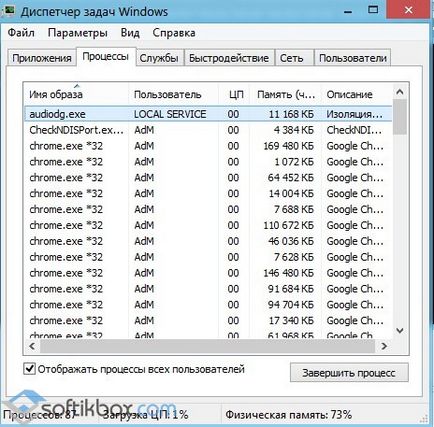Screen dimensions: 434x427
Task: Select the CheckNDISPort.exe process row
Action: tap(208, 130)
